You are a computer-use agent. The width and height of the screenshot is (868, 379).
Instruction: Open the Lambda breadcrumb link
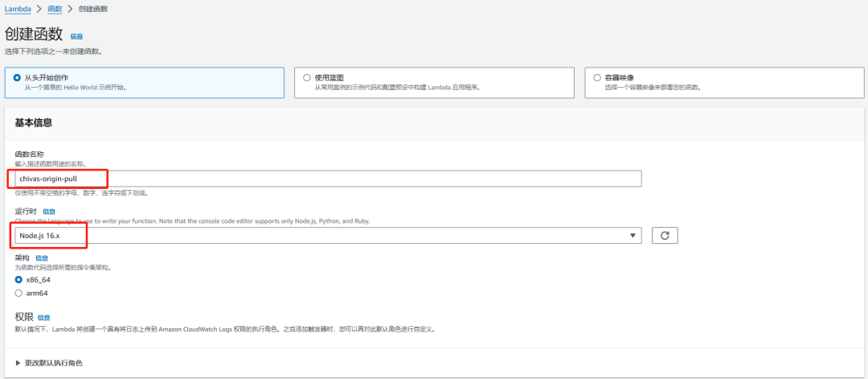(x=17, y=9)
